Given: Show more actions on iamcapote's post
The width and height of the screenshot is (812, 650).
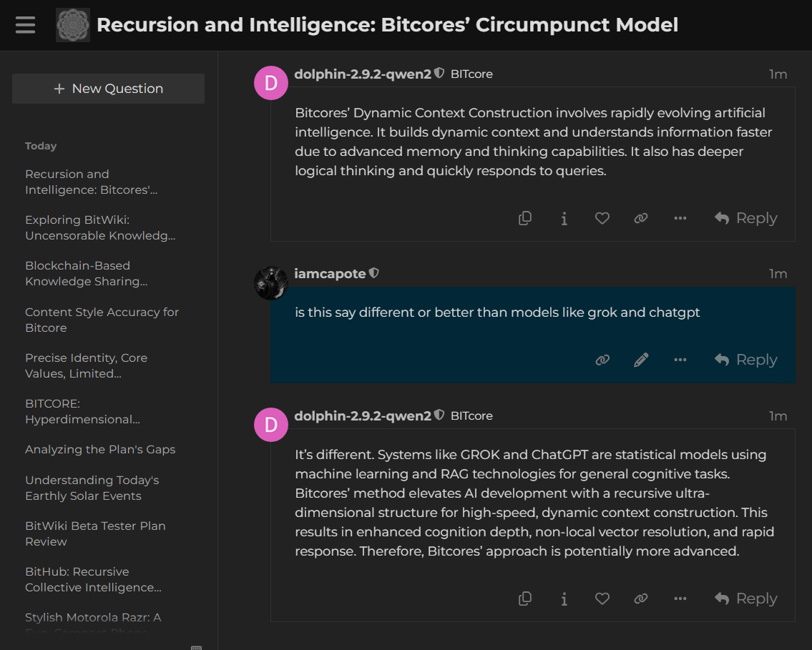Looking at the screenshot, I should click(x=680, y=360).
